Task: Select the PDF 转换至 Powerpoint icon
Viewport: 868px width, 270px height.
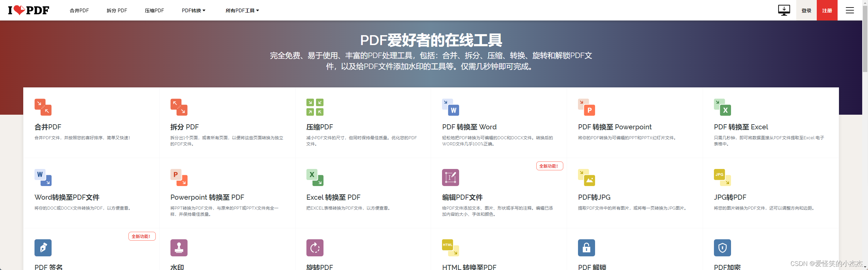Action: coord(587,107)
